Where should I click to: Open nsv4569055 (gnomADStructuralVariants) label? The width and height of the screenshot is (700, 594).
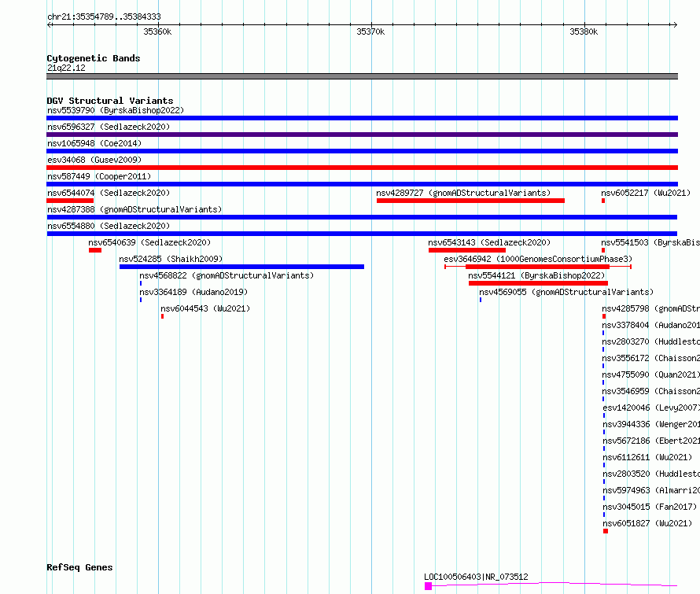pos(566,292)
